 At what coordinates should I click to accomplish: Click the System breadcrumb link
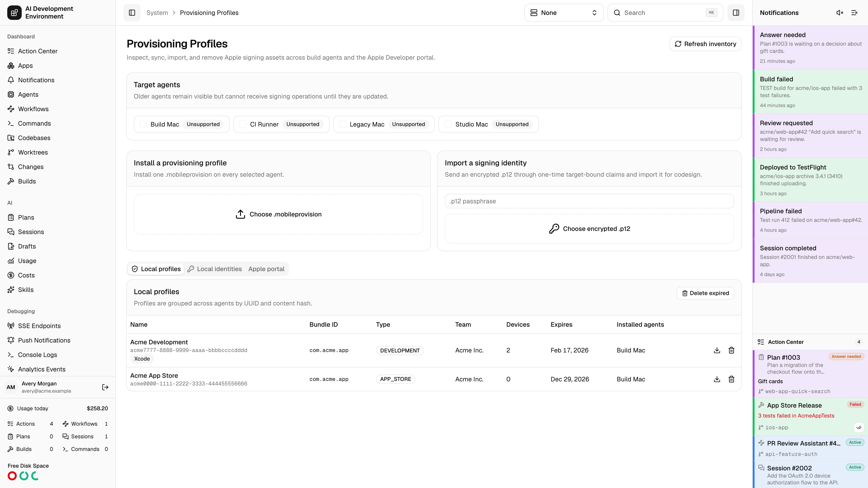coord(157,13)
